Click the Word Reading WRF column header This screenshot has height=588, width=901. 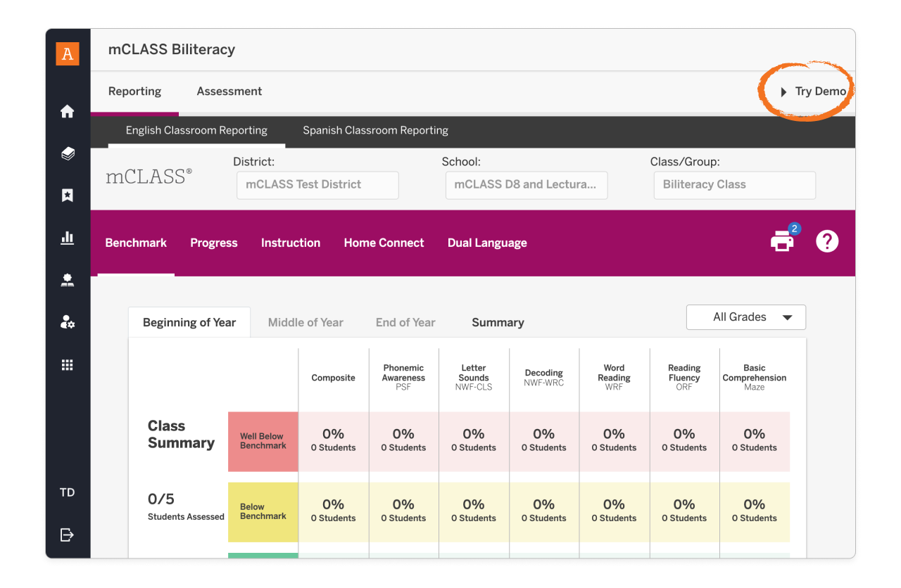(614, 377)
